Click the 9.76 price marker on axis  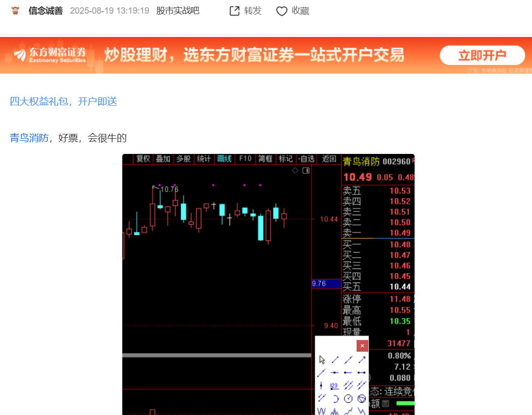326,283
